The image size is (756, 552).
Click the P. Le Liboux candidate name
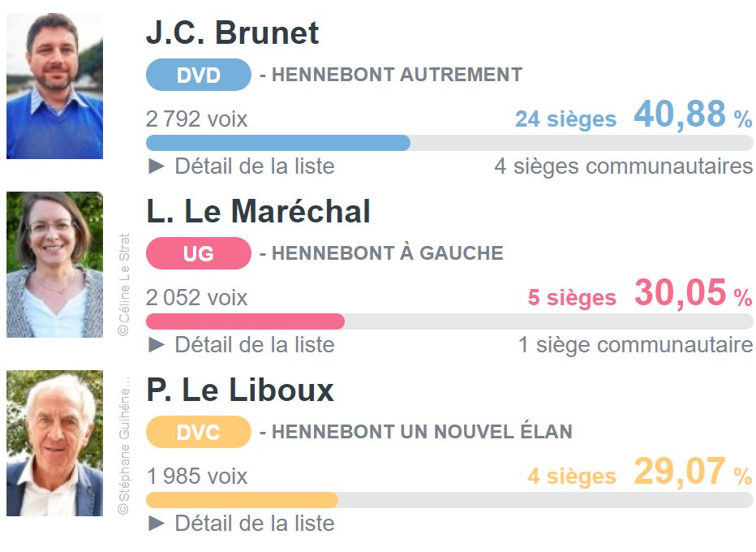[x=240, y=390]
